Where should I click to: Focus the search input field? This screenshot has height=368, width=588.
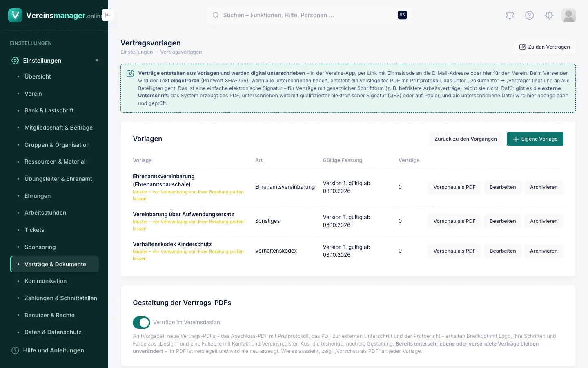pos(308,15)
